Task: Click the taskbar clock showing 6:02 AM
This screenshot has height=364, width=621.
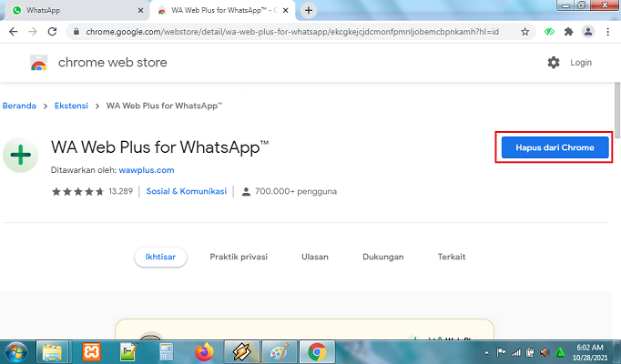Action: pyautogui.click(x=590, y=352)
